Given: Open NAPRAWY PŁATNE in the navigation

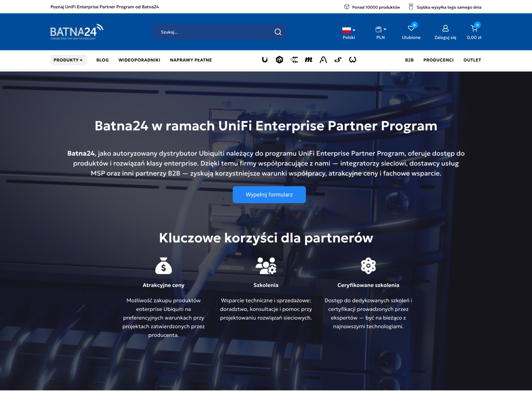Looking at the screenshot, I should click(191, 60).
